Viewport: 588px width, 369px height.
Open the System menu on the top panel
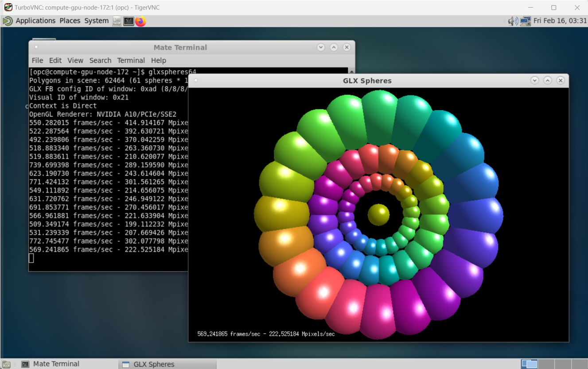point(96,20)
